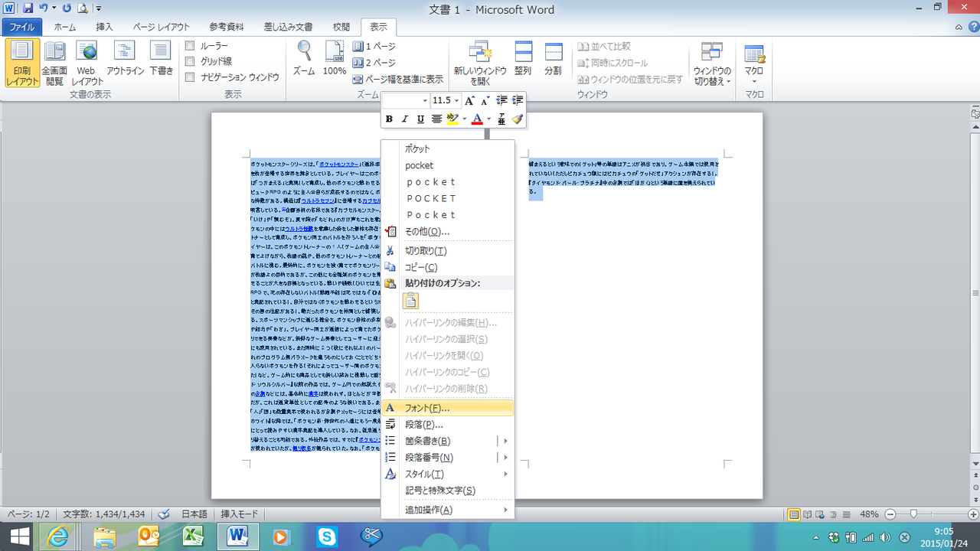Apply red font color in mini toolbar
The height and width of the screenshot is (551, 980).
(x=477, y=119)
